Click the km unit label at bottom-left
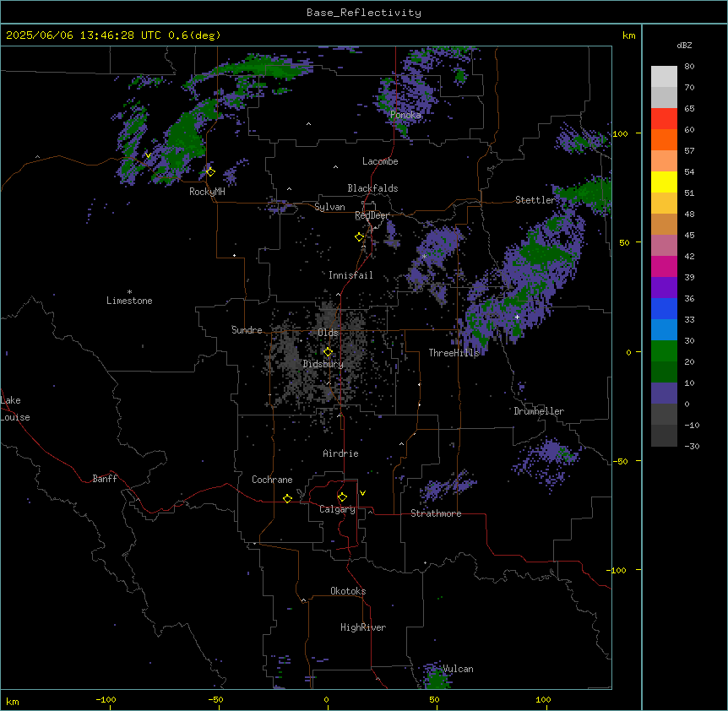The width and height of the screenshot is (728, 711). tap(13, 702)
